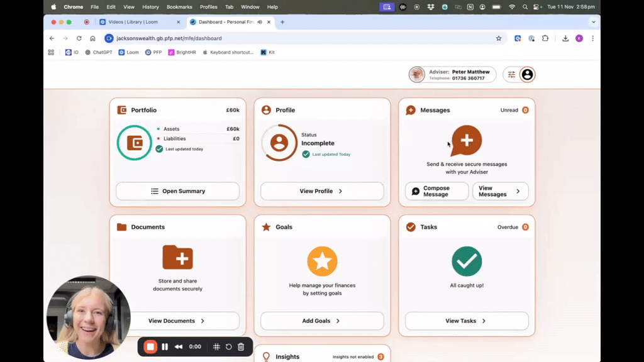Open a new browser tab
This screenshot has height=362, width=644.
click(282, 22)
